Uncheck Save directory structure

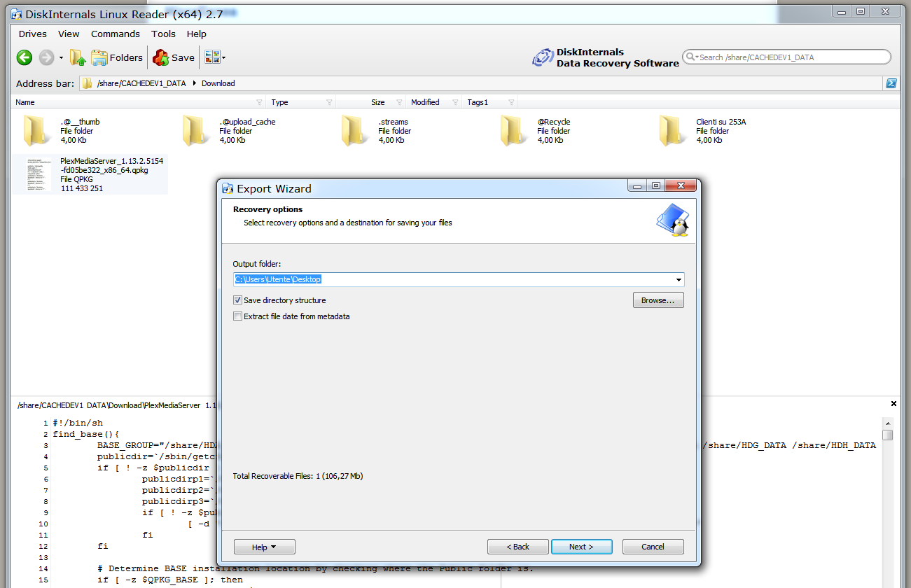point(238,300)
